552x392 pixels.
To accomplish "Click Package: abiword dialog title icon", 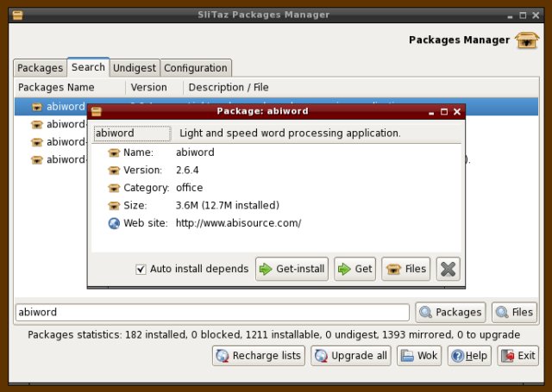I will click(x=96, y=111).
